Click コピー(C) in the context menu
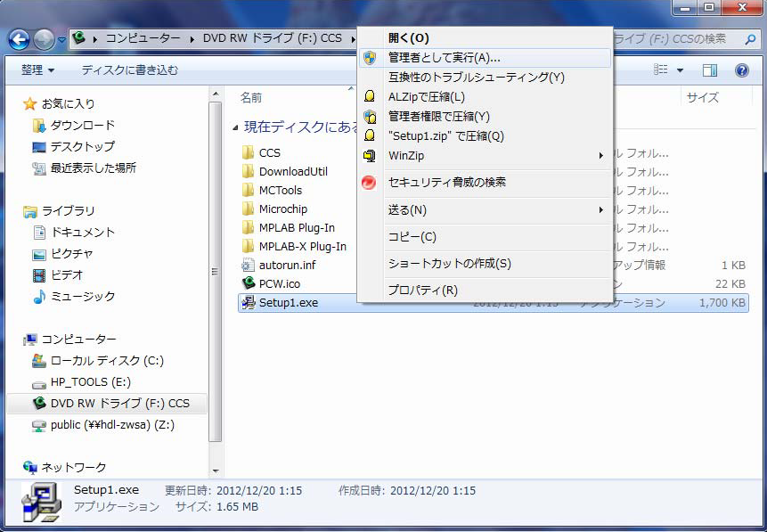The image size is (767, 532). pos(412,237)
